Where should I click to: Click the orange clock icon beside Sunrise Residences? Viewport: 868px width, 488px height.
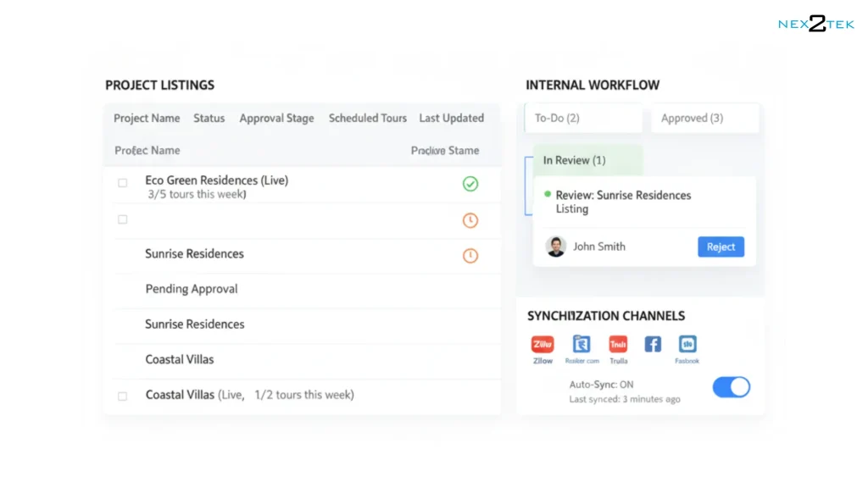pyautogui.click(x=470, y=256)
